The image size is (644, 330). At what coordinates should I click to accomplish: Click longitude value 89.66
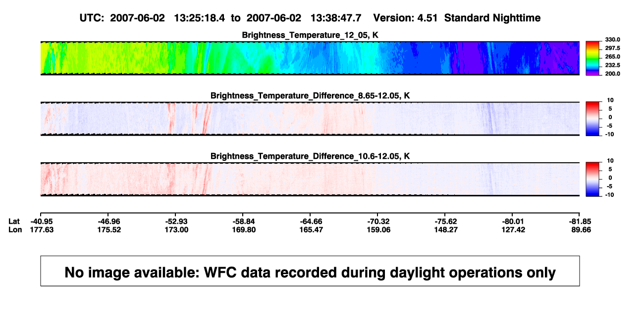tap(581, 230)
